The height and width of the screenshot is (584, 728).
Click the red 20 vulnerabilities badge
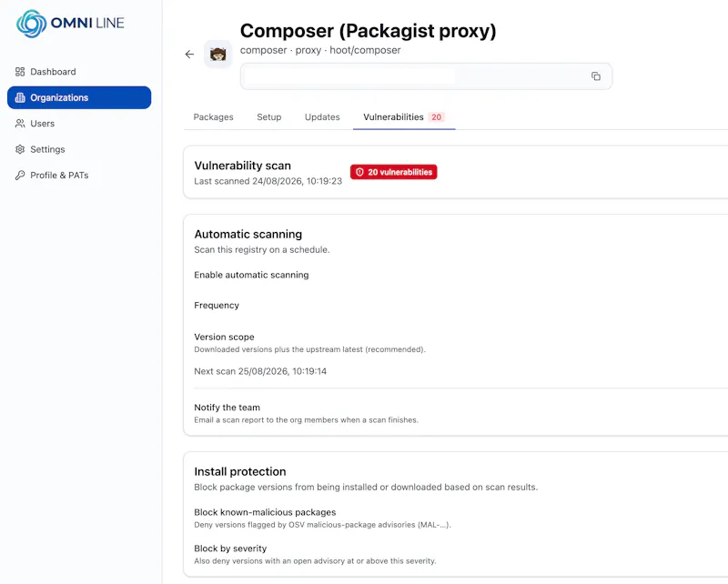(393, 172)
